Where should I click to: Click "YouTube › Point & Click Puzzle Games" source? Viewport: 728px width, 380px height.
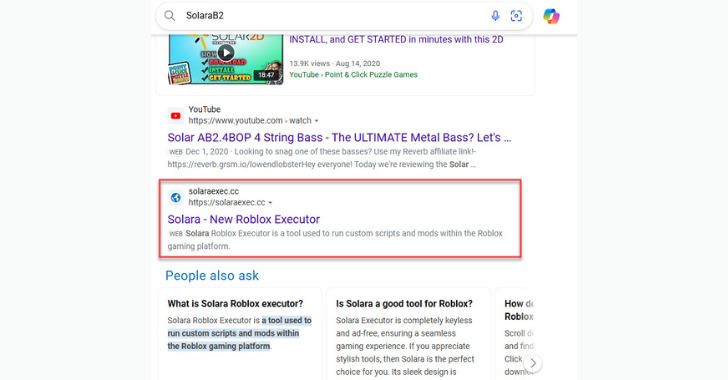[353, 74]
